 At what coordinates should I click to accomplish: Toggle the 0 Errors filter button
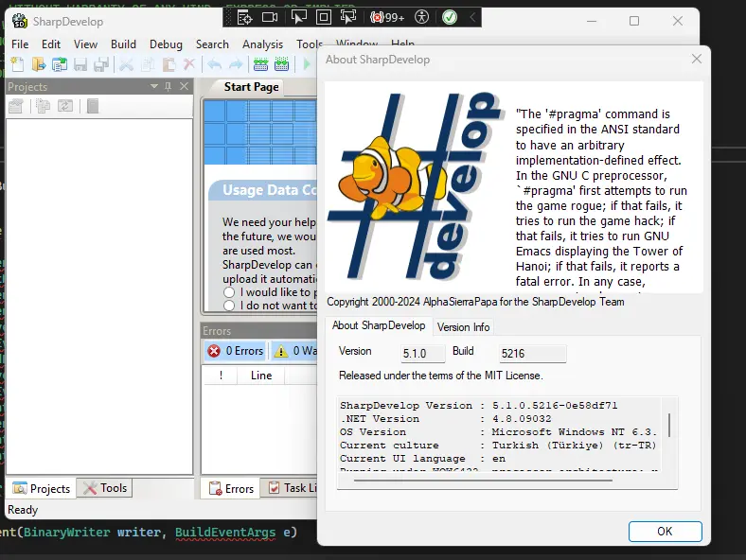coord(236,351)
